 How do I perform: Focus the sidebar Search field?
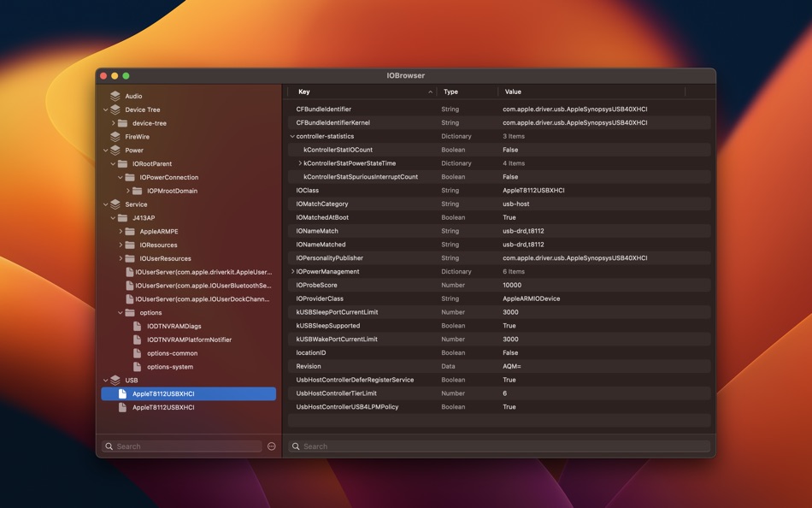(x=182, y=446)
